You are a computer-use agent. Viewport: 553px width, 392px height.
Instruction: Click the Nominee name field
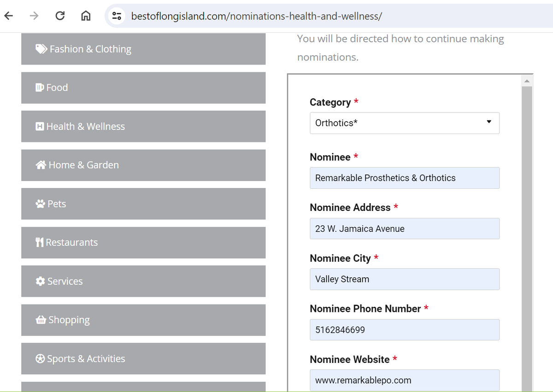(x=405, y=178)
